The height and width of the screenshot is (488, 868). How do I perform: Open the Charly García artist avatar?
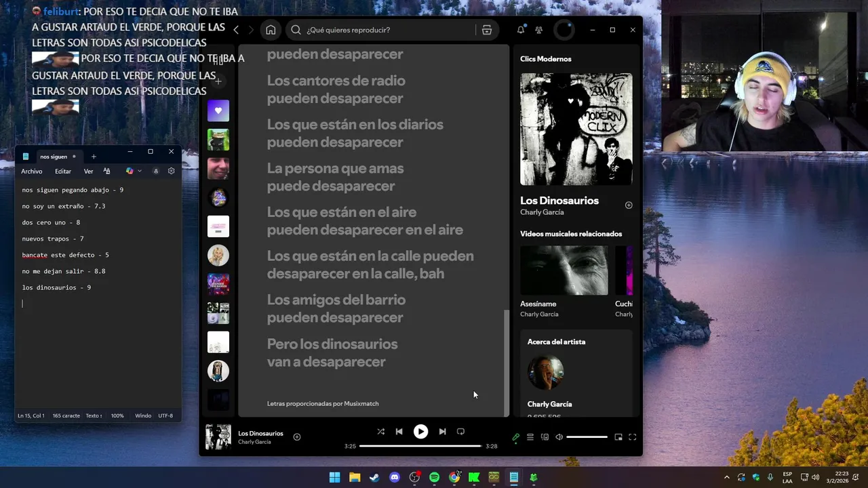pos(546,372)
